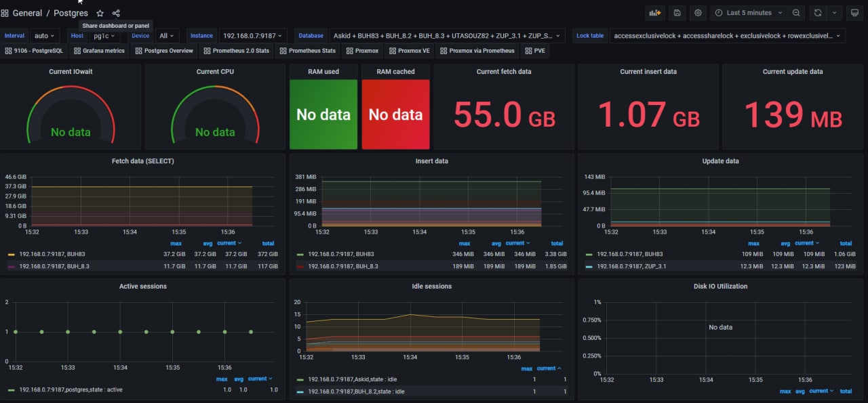
Task: Click the cycle view mode monitor icon
Action: click(854, 13)
